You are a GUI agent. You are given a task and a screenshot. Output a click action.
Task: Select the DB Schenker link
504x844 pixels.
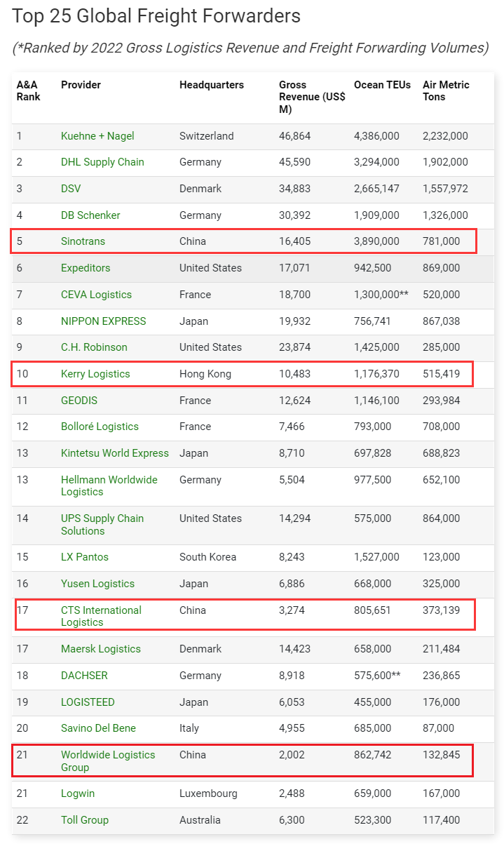coord(90,215)
